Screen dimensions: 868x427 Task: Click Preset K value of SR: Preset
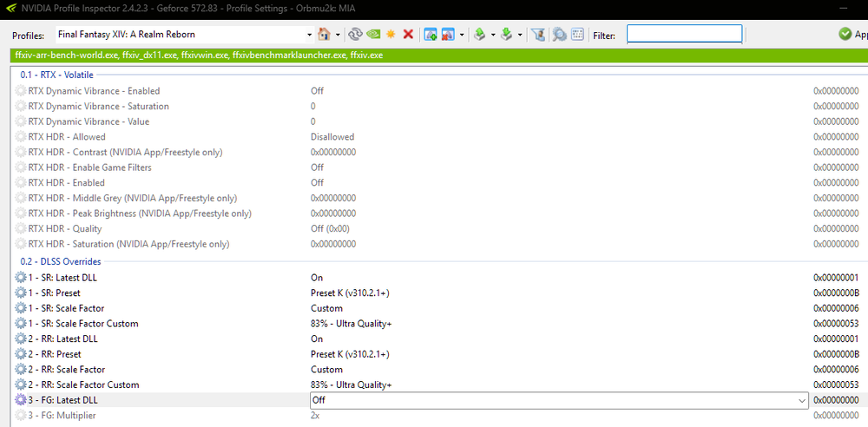(350, 293)
